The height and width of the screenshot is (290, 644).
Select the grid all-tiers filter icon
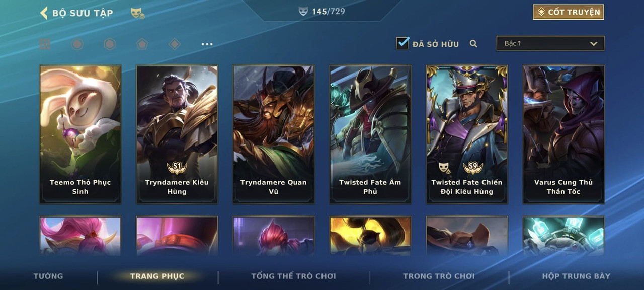pyautogui.click(x=45, y=44)
